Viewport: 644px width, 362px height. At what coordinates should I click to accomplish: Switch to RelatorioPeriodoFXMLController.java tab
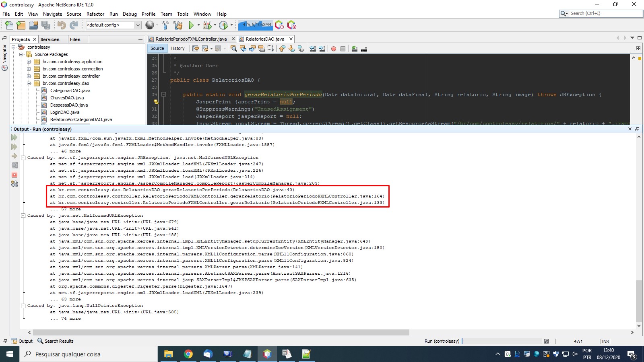[x=191, y=39]
